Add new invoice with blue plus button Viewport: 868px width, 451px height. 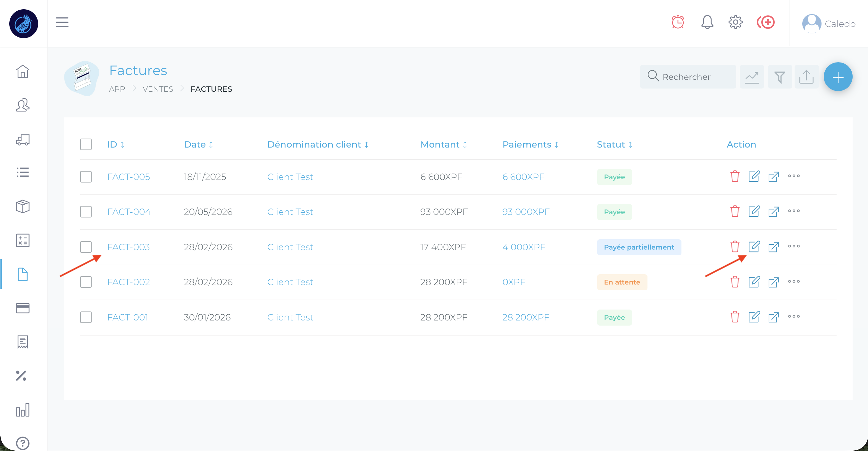point(838,77)
